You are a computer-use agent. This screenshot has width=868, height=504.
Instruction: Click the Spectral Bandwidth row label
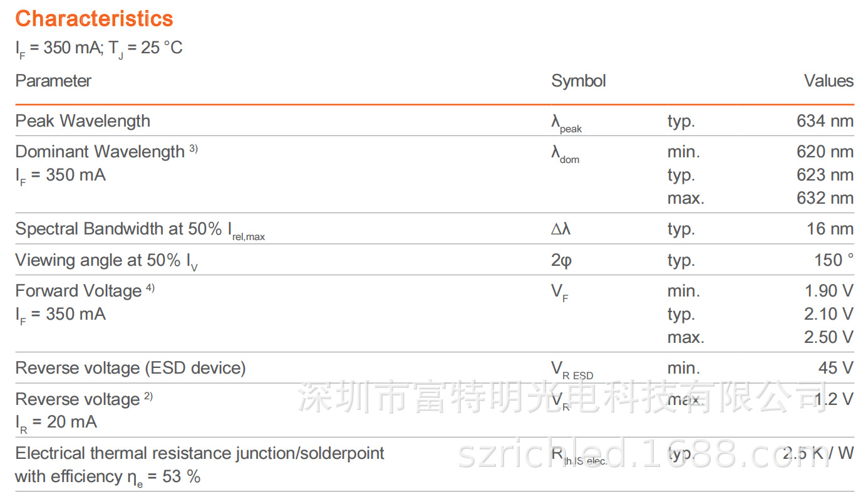119,229
